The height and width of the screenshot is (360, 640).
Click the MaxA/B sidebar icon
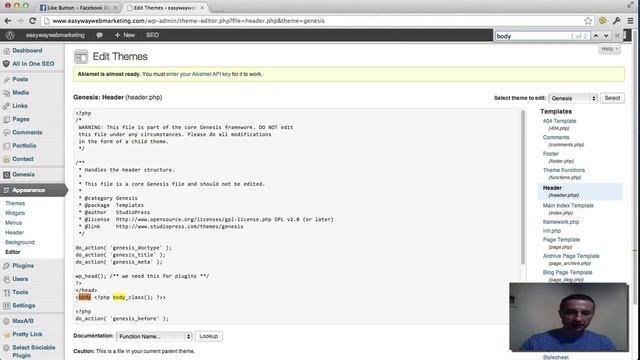click(6, 321)
